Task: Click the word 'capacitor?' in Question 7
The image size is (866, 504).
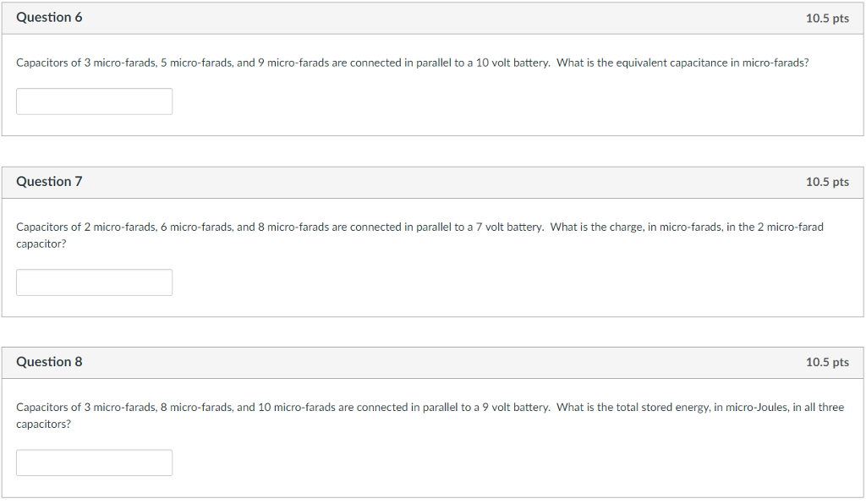Action: click(x=41, y=244)
